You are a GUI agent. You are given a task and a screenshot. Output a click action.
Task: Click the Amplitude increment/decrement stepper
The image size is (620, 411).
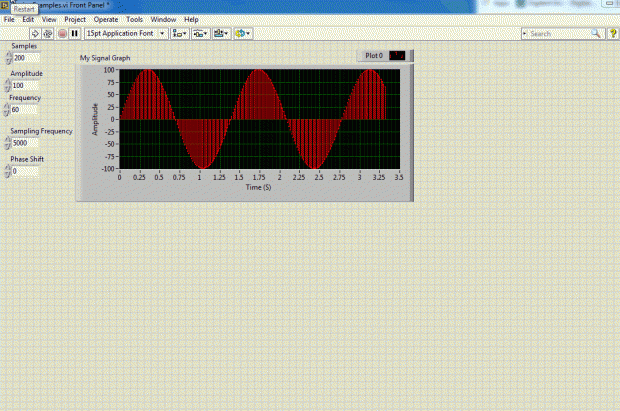click(7, 85)
